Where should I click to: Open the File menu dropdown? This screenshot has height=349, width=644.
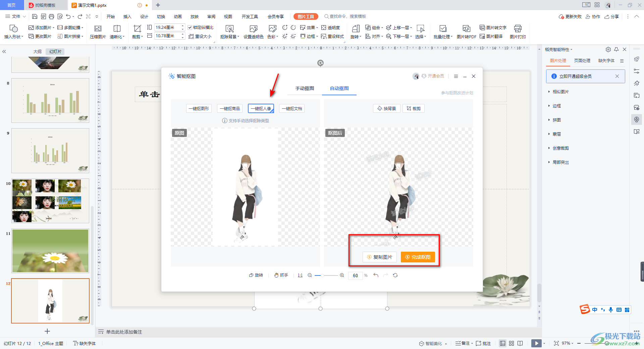(x=15, y=16)
